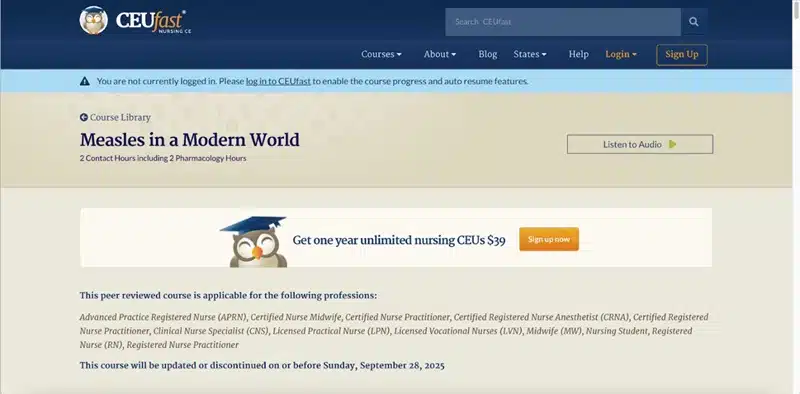This screenshot has width=800, height=394.
Task: Follow the 'log in to CEUfast' link
Action: click(x=278, y=81)
